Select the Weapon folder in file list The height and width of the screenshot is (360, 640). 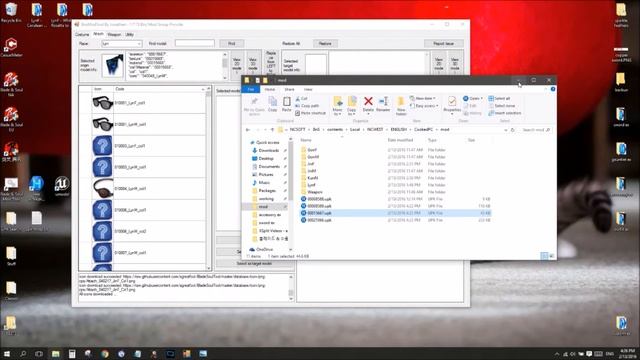coord(315,192)
